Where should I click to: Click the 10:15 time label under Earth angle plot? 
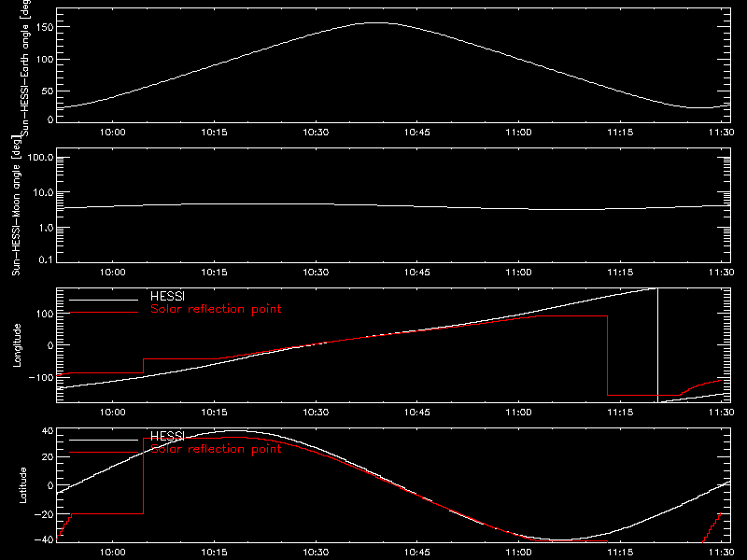coord(214,133)
